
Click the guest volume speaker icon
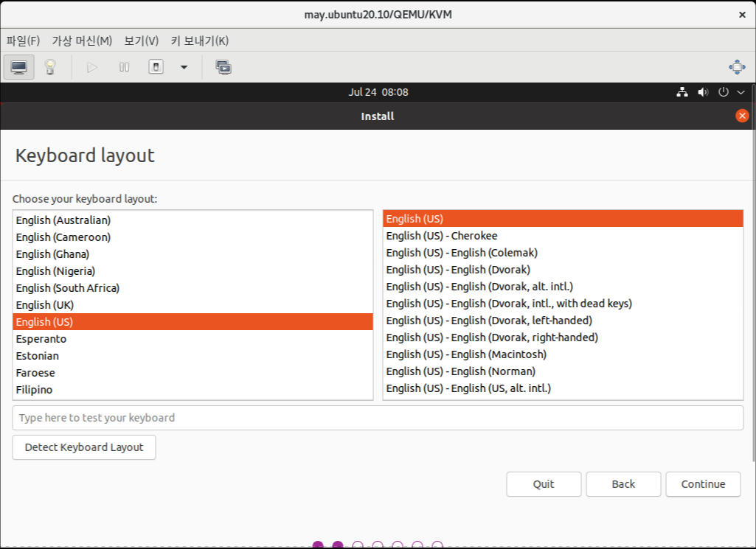(703, 92)
